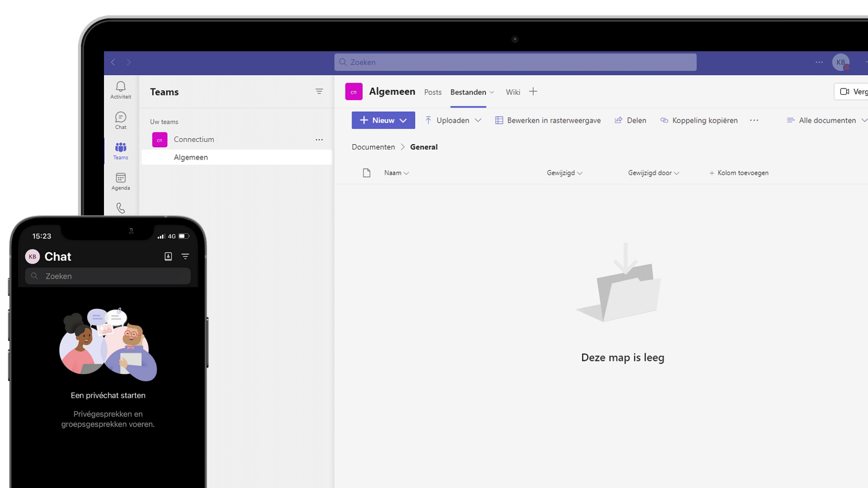868x488 pixels.
Task: Open settings ellipsis in top bar
Action: tap(819, 62)
